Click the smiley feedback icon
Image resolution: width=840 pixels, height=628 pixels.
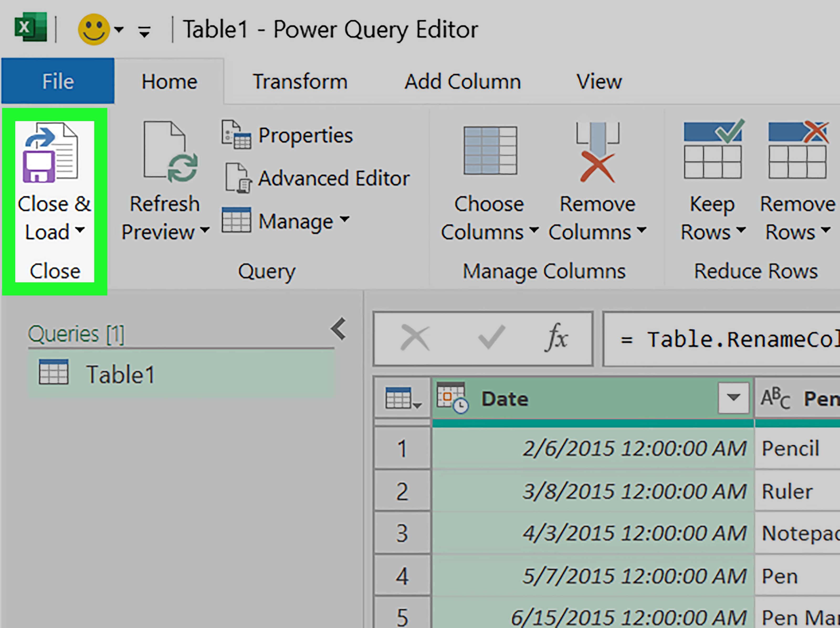(93, 30)
